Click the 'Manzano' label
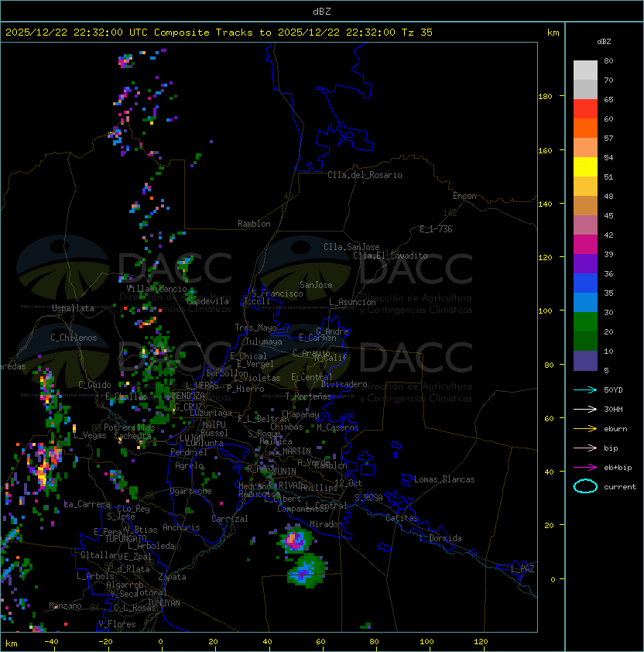 tap(65, 606)
